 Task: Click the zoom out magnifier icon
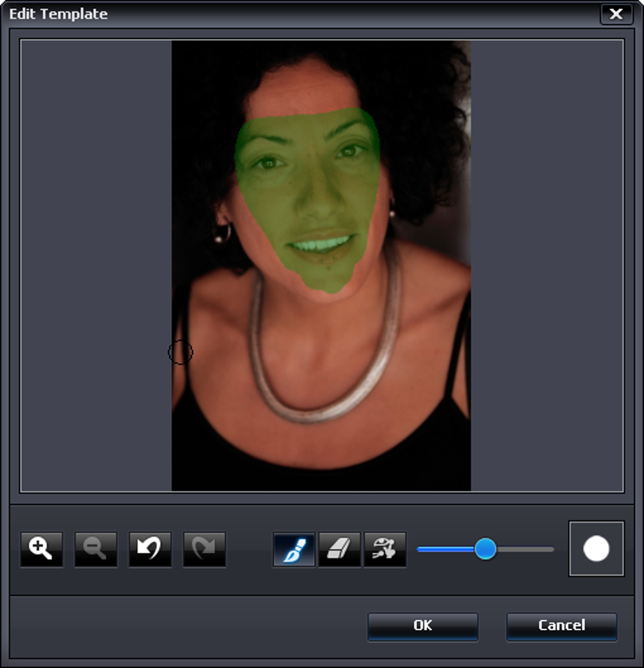coord(95,549)
